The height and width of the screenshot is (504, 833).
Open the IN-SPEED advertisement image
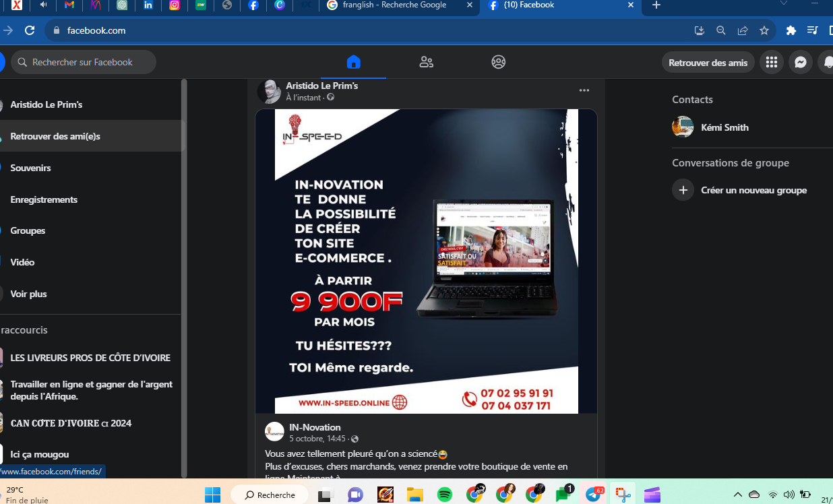pos(426,261)
